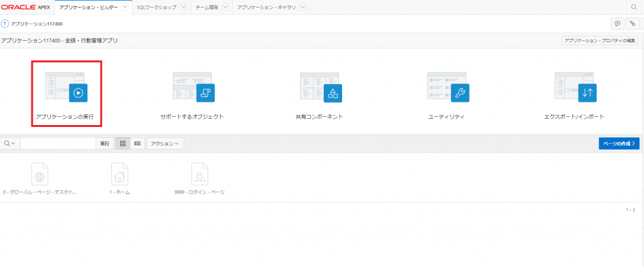The image size is (644, 267).
Task: Select the チーム開発 tab
Action: click(208, 8)
